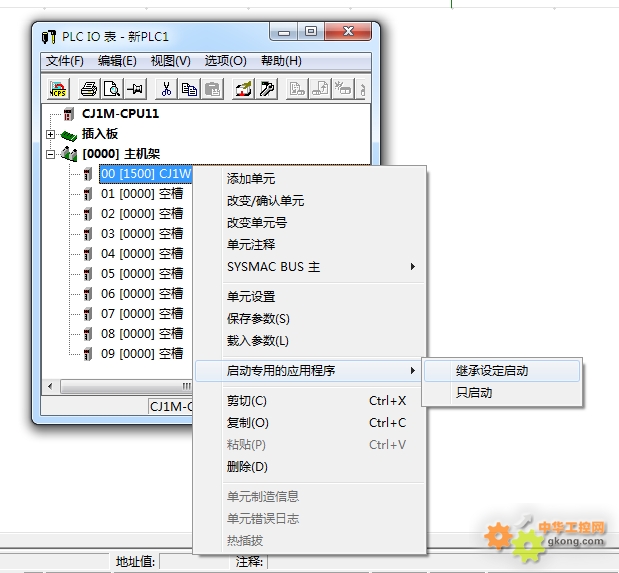Click the CJ1M status bar field
Image resolution: width=619 pixels, height=573 pixels.
coord(171,406)
